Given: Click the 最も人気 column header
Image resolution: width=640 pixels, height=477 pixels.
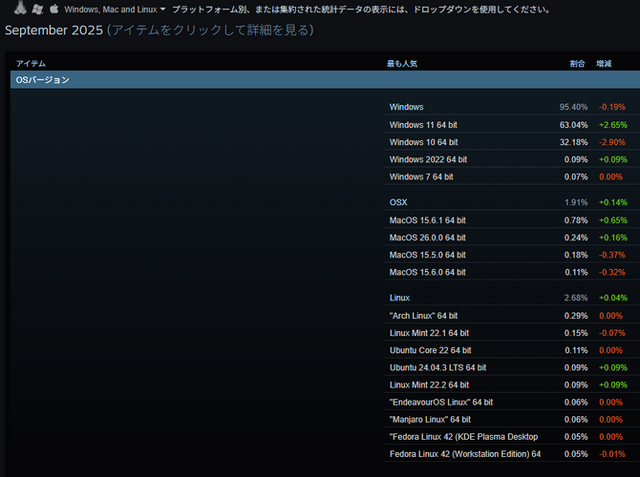Looking at the screenshot, I should 402,63.
